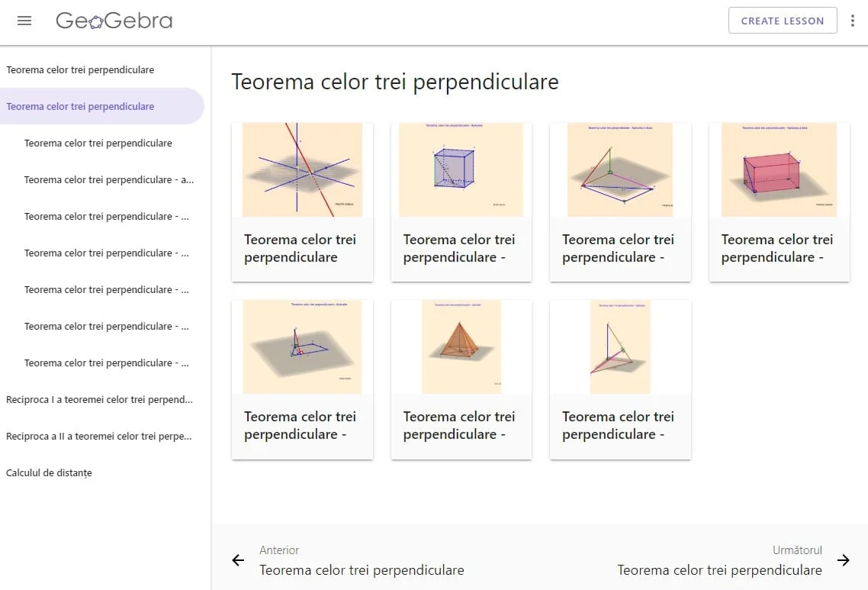Open the top sidebar item Teorema celor trei perpendiculare
The height and width of the screenshot is (590, 868).
pos(80,69)
